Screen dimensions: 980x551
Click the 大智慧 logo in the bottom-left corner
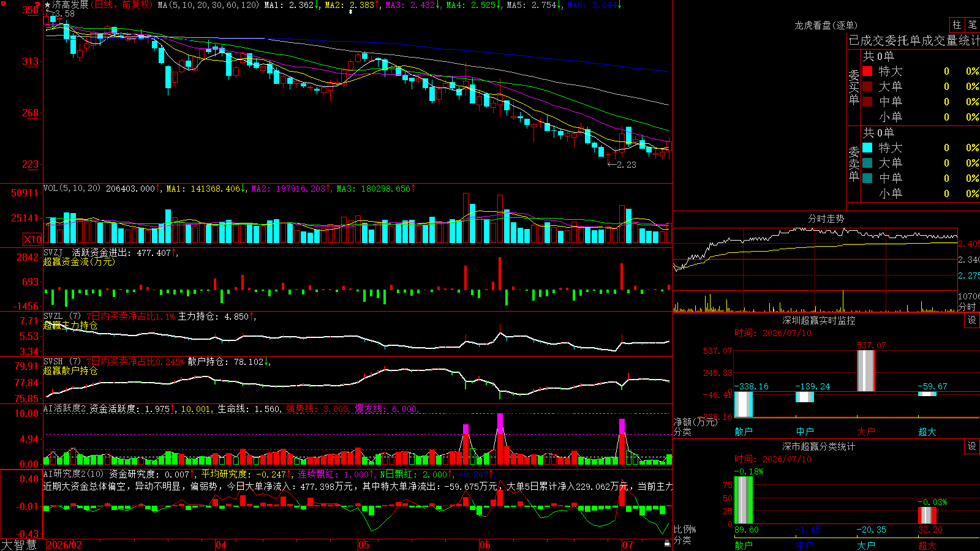click(x=19, y=545)
